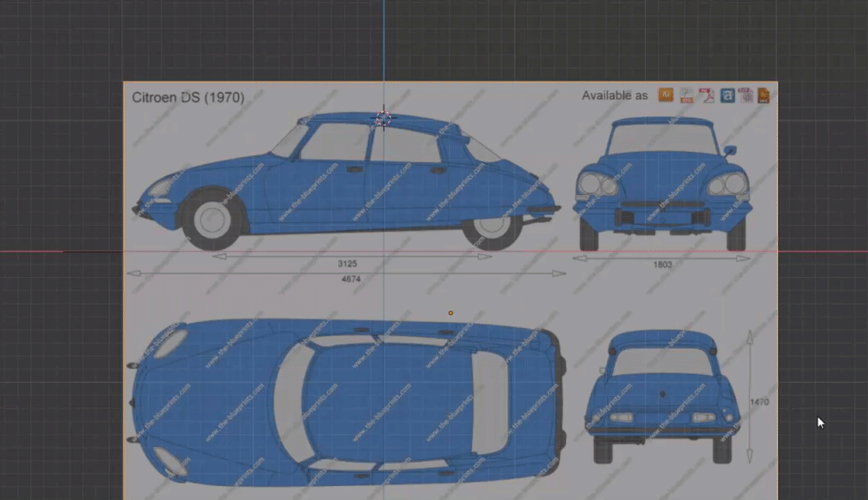This screenshot has height=500, width=868.
Task: Click the PDF format icon
Action: [706, 95]
